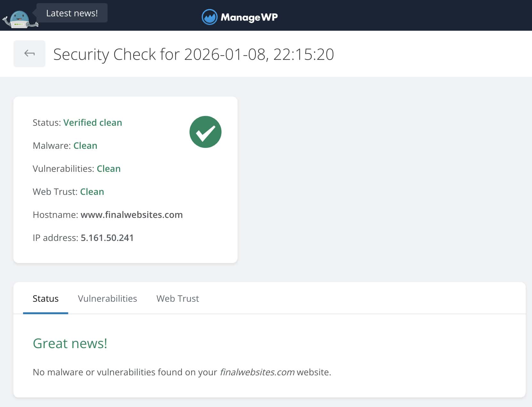This screenshot has width=532, height=407.
Task: Open the Latest news! notification bubble
Action: pyautogui.click(x=72, y=13)
